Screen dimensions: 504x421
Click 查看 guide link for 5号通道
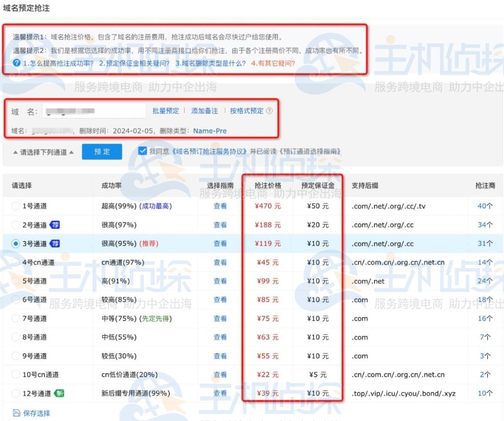[x=220, y=281]
